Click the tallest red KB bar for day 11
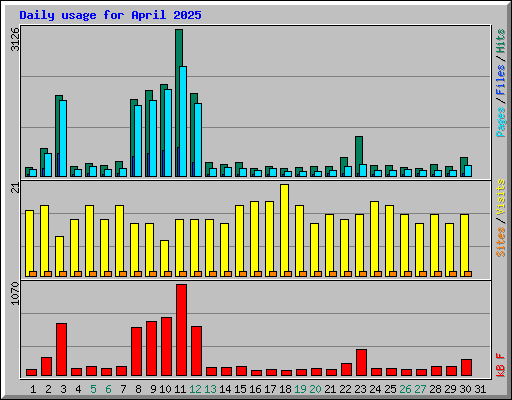 [181, 330]
